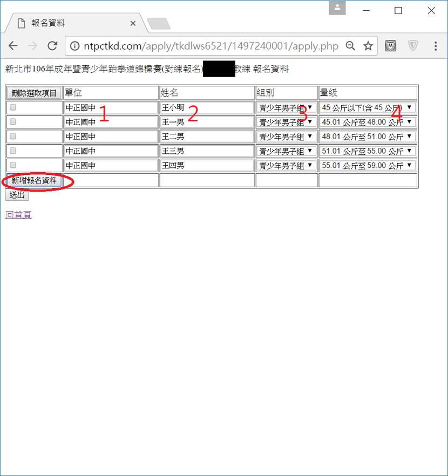Open 組別 dropdown for 王小明
Screen dimensions: 448x476
tap(286, 107)
